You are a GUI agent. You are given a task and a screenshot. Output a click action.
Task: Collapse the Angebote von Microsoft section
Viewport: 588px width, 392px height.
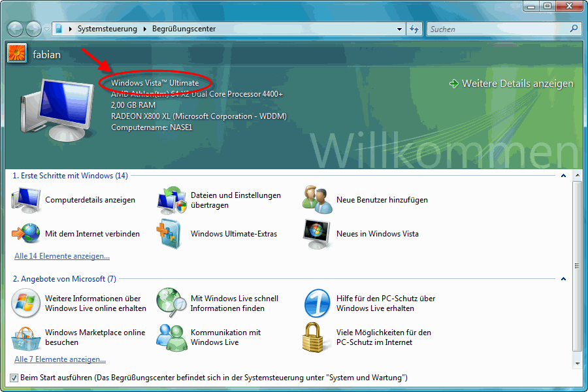pos(563,279)
